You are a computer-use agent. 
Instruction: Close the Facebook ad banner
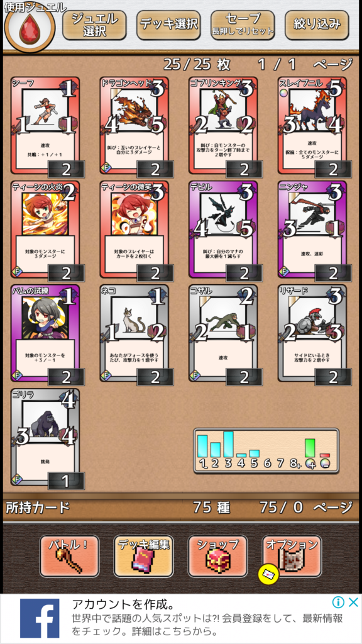[x=353, y=602]
